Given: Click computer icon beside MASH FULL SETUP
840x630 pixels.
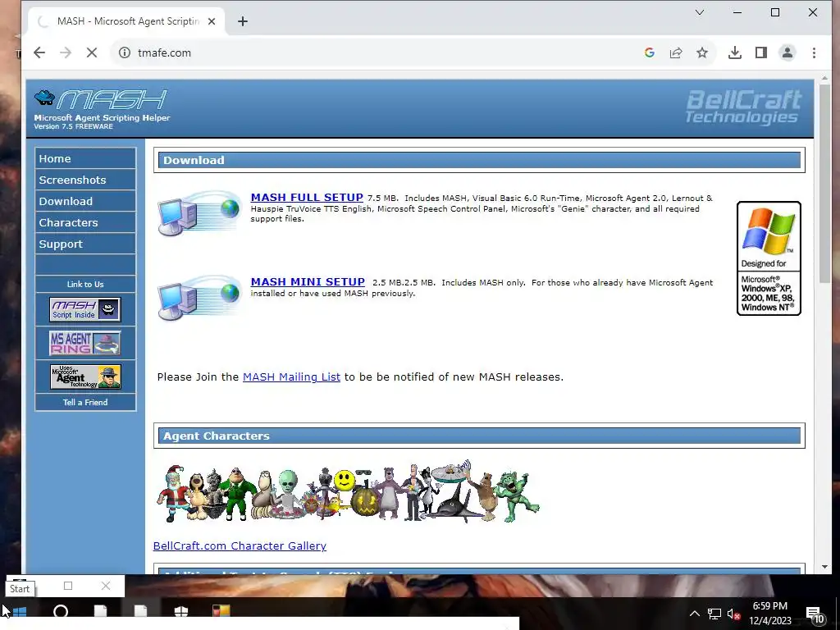Looking at the screenshot, I should pos(200,213).
